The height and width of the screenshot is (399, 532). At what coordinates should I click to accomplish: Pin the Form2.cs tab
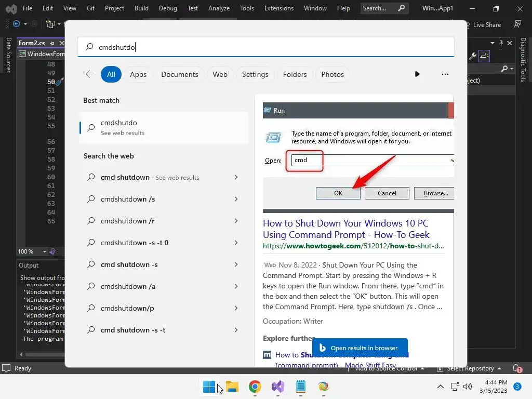52,43
